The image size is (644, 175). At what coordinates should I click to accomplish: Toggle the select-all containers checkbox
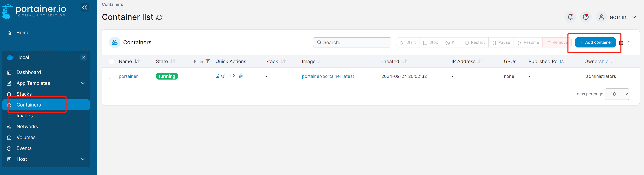tap(111, 62)
